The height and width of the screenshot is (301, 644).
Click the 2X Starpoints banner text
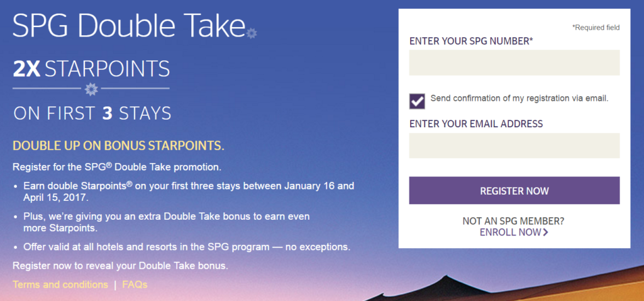(x=91, y=69)
